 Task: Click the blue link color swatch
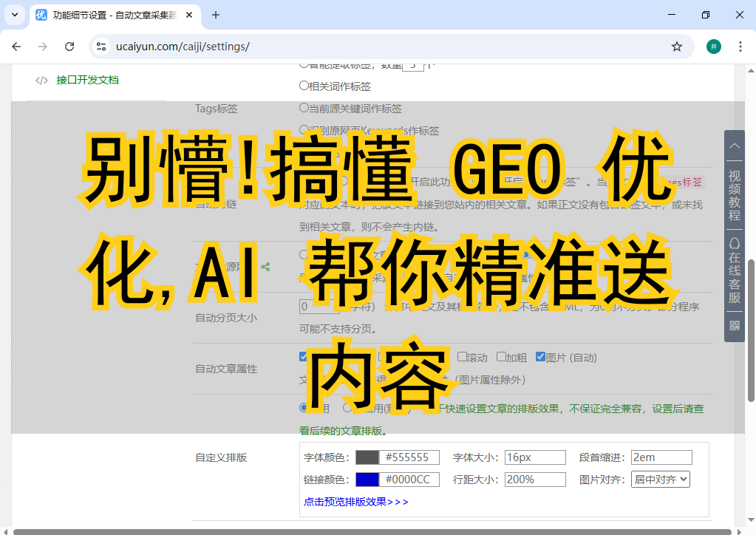coord(367,480)
